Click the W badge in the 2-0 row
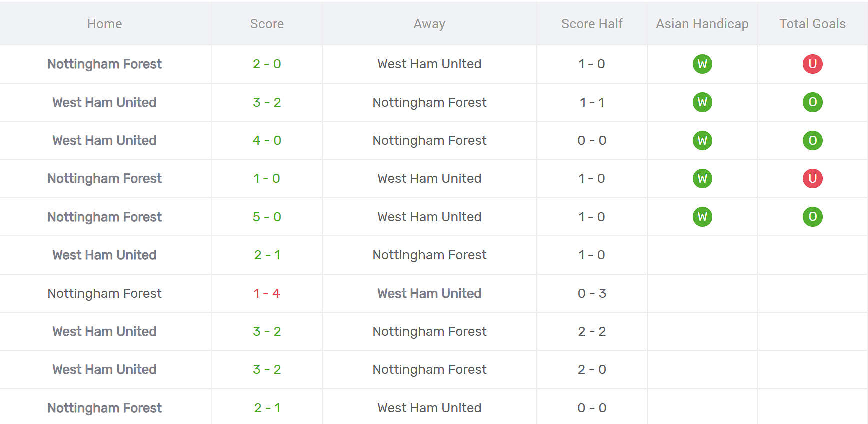Image resolution: width=868 pixels, height=424 pixels. point(702,64)
